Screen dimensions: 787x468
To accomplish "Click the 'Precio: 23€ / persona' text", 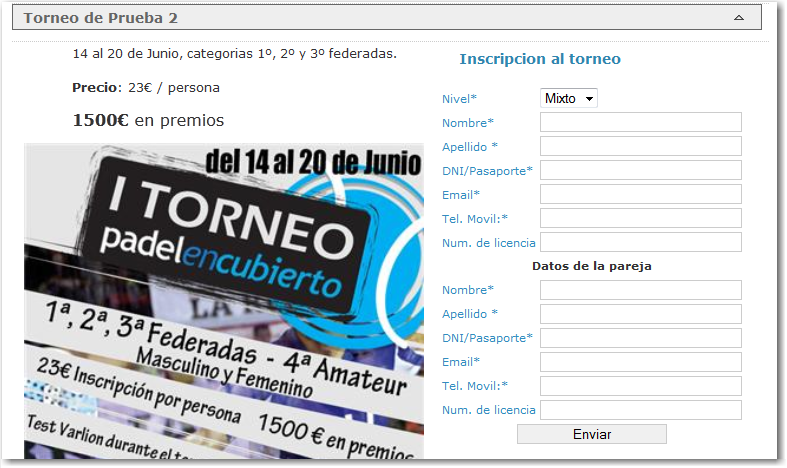I will click(x=146, y=88).
